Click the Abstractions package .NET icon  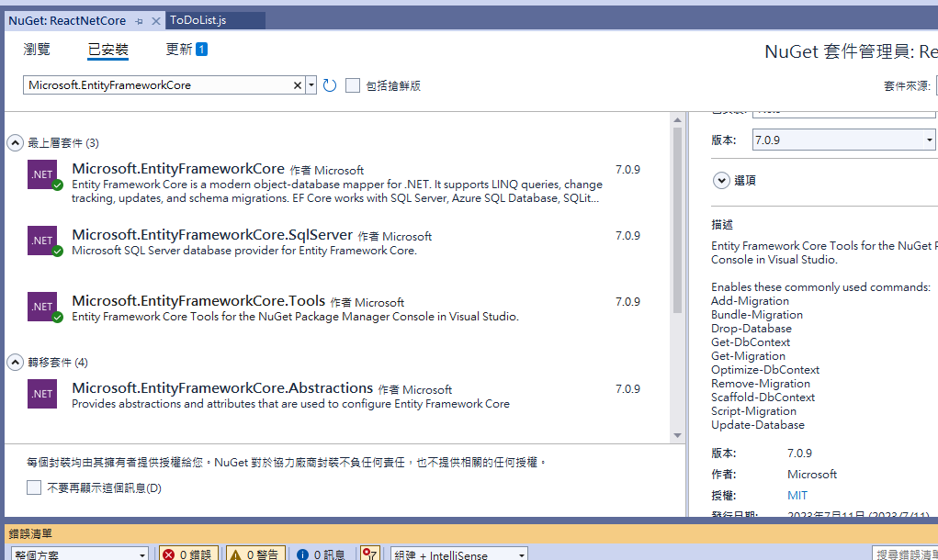[x=42, y=394]
